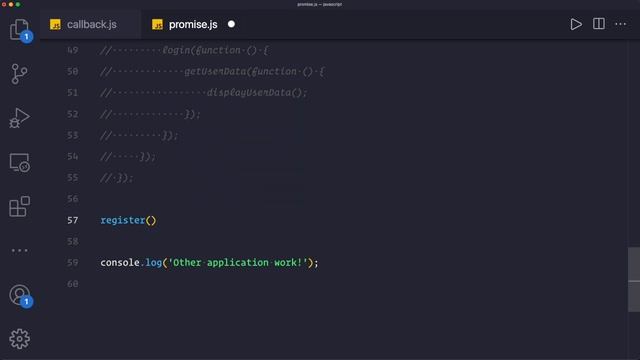The width and height of the screenshot is (640, 360).
Task: Open the Manage settings gear
Action: (x=20, y=339)
